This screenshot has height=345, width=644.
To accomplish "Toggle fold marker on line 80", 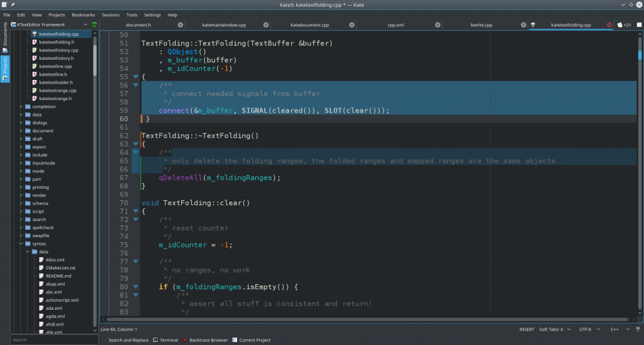I will point(135,287).
